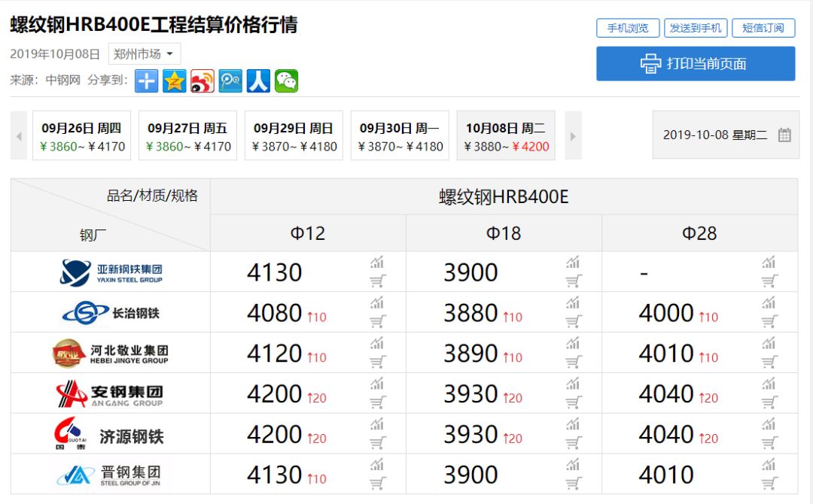Open 晋钢集团 steel mill logo
The width and height of the screenshot is (813, 504).
coord(109,475)
